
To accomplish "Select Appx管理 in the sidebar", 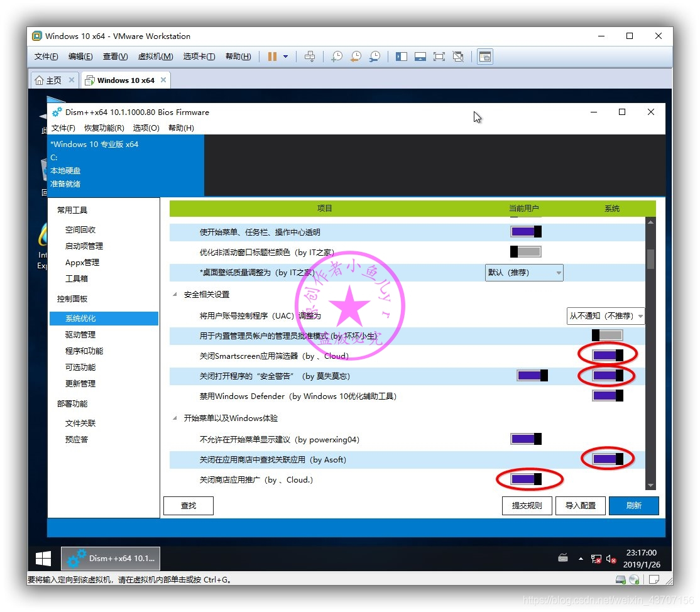I will 82,263.
